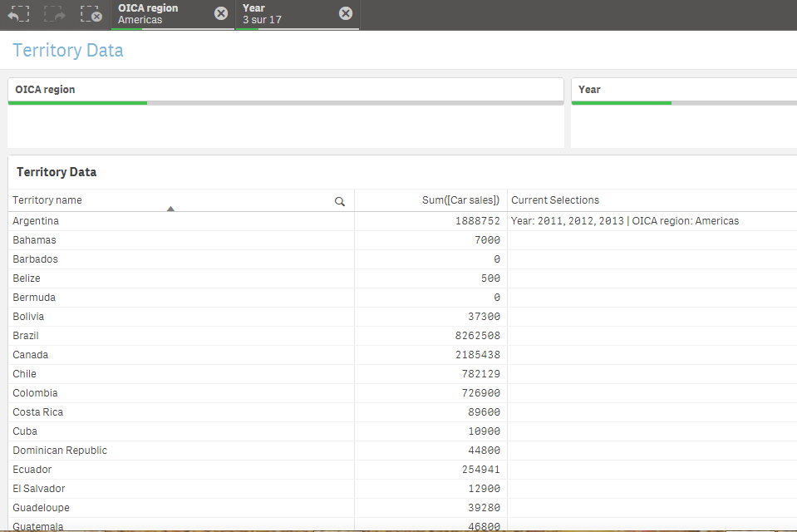The width and height of the screenshot is (797, 532).
Task: Click the 8262508 car sales value
Action: pyautogui.click(x=478, y=336)
